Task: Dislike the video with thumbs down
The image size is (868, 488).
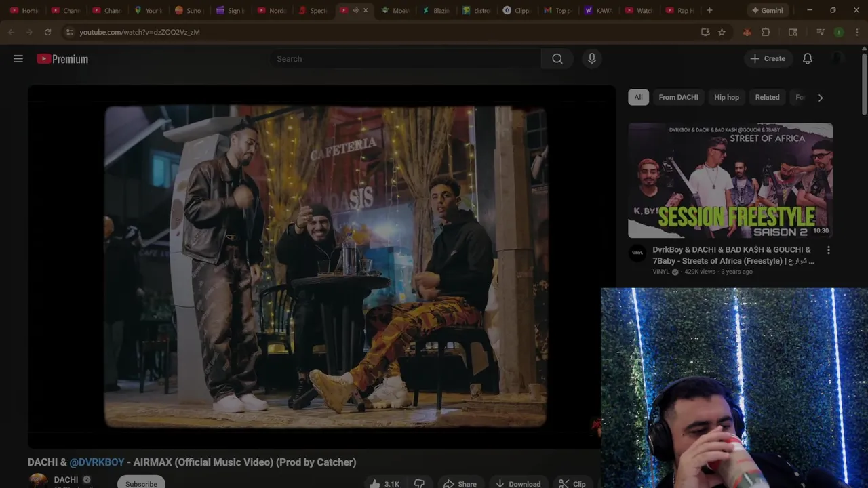Action: pos(419,483)
